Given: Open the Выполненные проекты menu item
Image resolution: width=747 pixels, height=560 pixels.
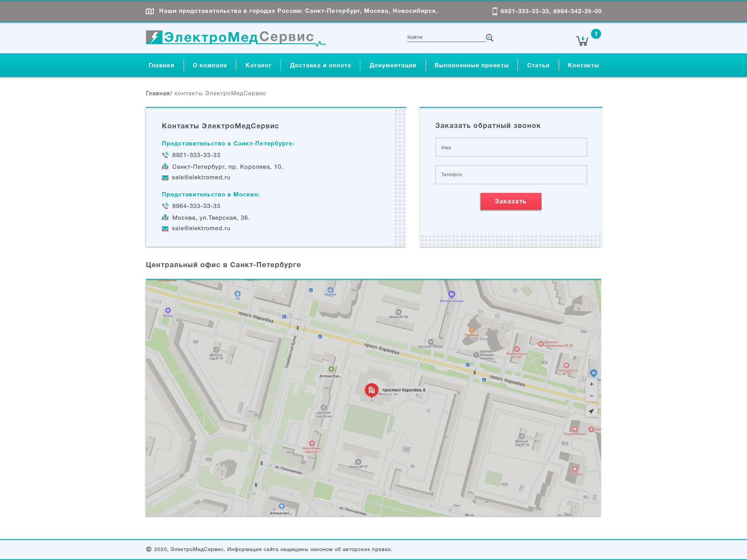Looking at the screenshot, I should pyautogui.click(x=472, y=65).
